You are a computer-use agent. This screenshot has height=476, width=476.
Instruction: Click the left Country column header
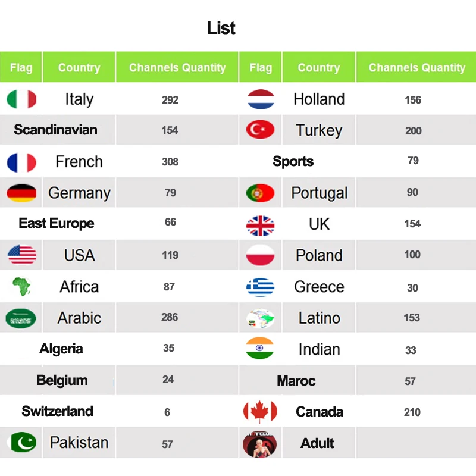(x=79, y=67)
